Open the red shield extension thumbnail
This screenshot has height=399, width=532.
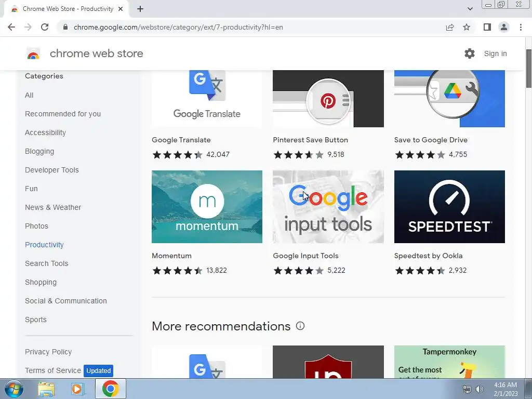(x=328, y=362)
